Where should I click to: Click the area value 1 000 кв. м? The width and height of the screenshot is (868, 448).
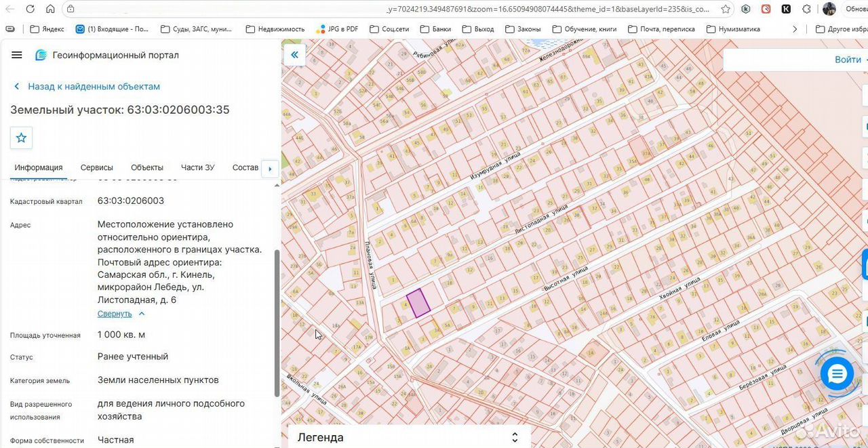(x=121, y=335)
